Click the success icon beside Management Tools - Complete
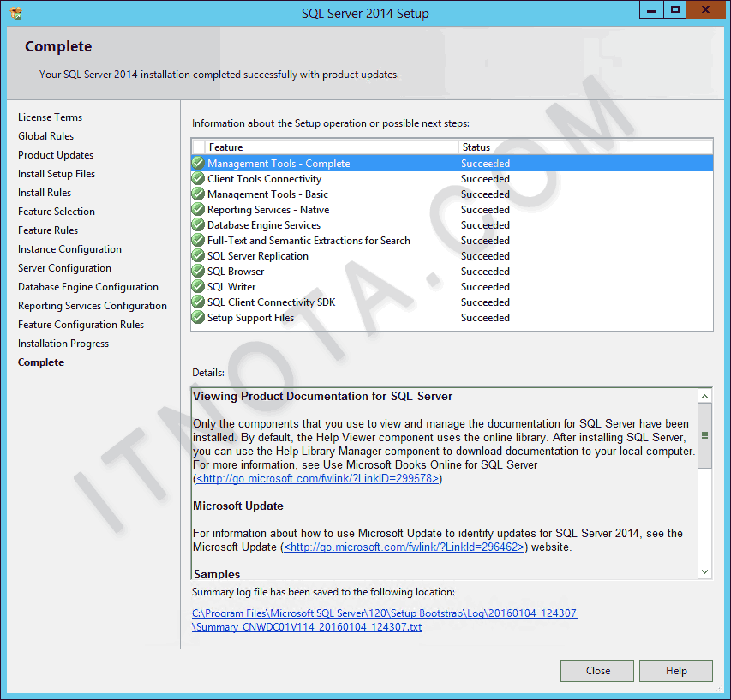This screenshot has height=700, width=731. [x=198, y=163]
